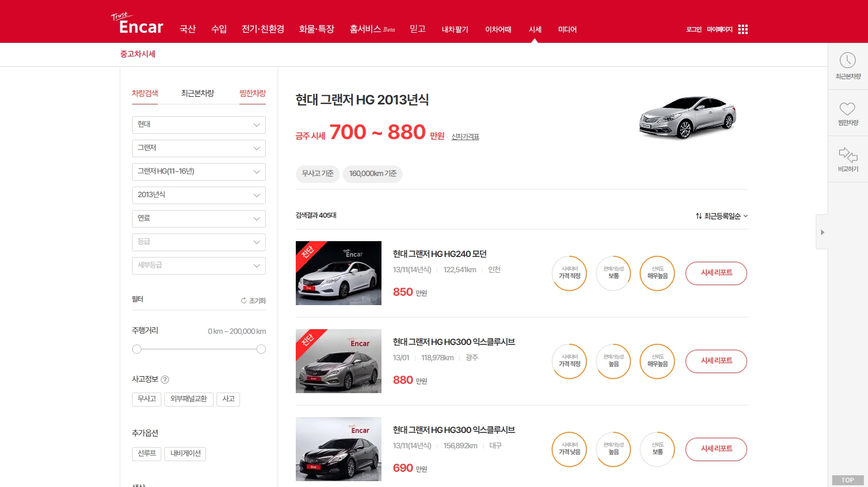Open the 등급 grade dropdown
The height and width of the screenshot is (487, 868).
[199, 242]
